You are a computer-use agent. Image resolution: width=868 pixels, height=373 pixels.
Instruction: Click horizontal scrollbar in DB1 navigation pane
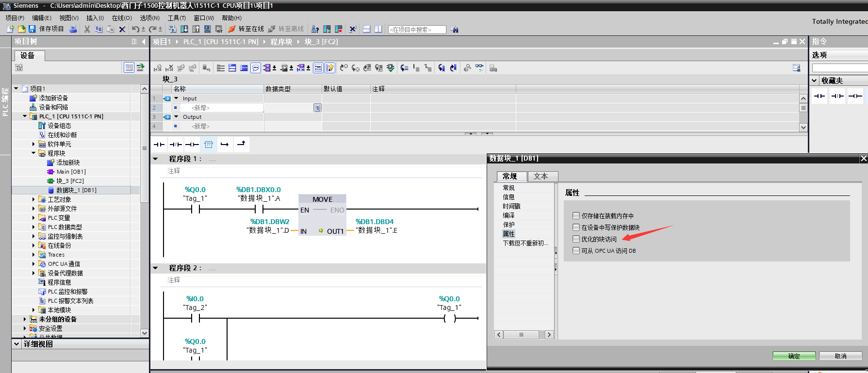coord(522,335)
